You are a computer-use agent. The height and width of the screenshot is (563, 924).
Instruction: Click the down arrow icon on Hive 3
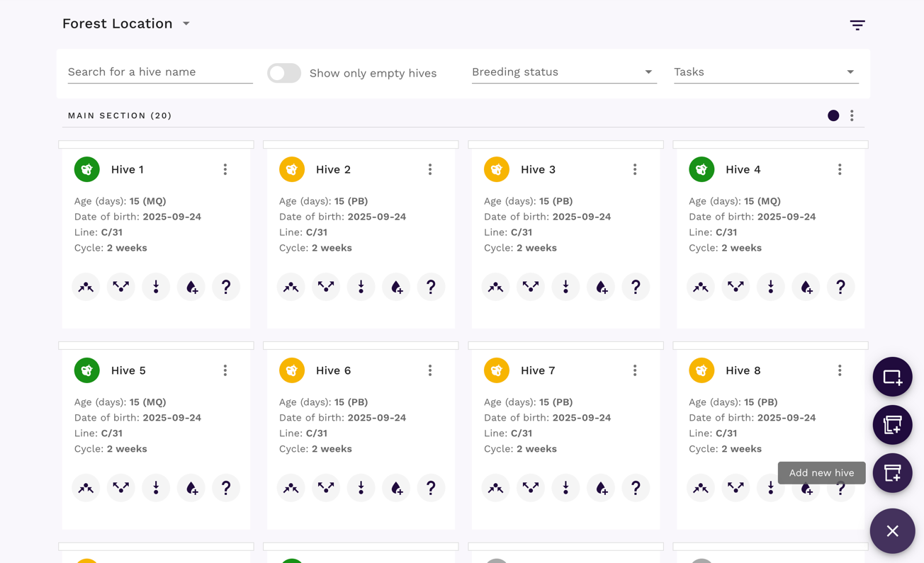click(565, 287)
